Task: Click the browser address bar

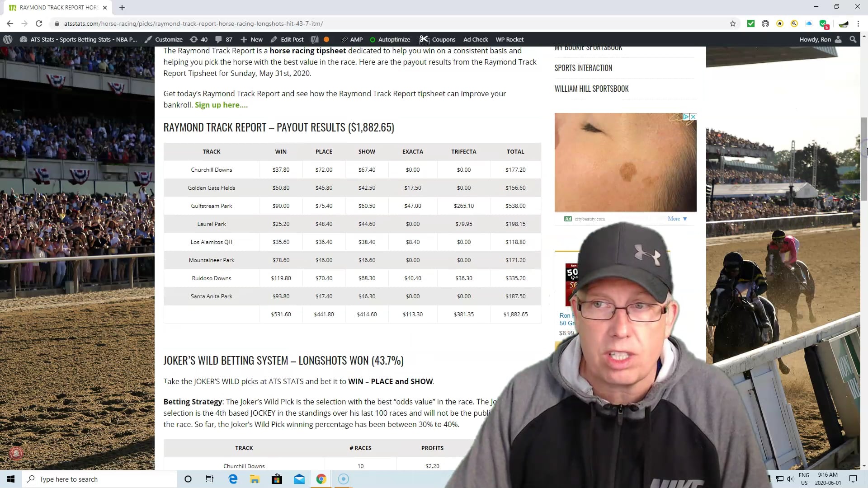Action: pyautogui.click(x=389, y=23)
